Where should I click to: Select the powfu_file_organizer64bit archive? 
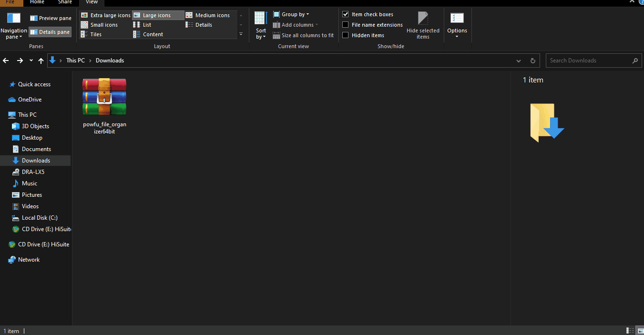click(x=104, y=98)
